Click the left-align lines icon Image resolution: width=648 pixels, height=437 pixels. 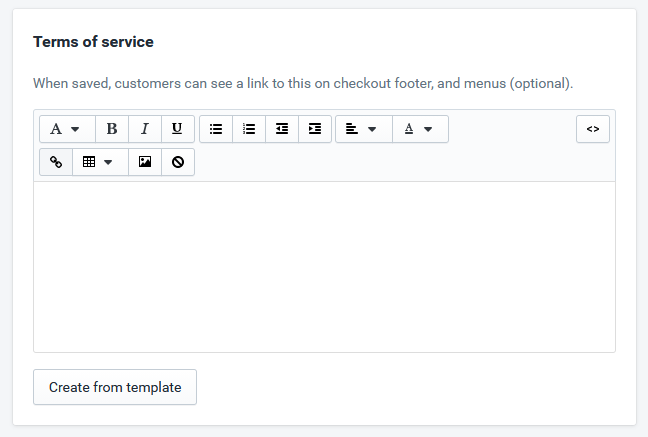352,129
